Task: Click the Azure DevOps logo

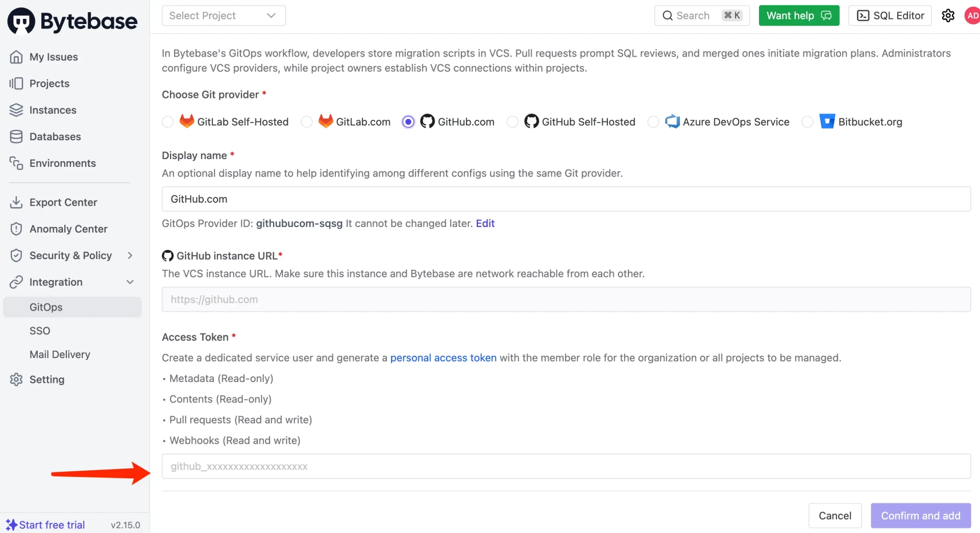Action: [x=672, y=121]
